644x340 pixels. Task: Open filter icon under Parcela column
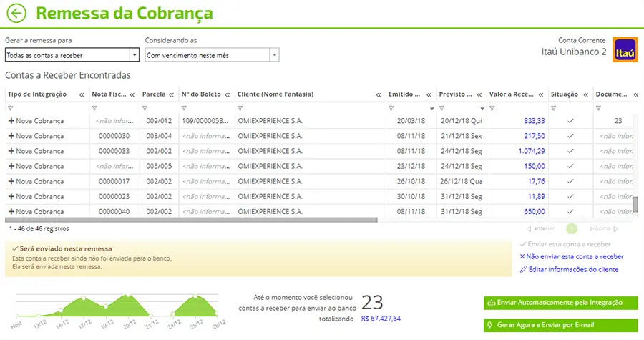click(x=145, y=108)
